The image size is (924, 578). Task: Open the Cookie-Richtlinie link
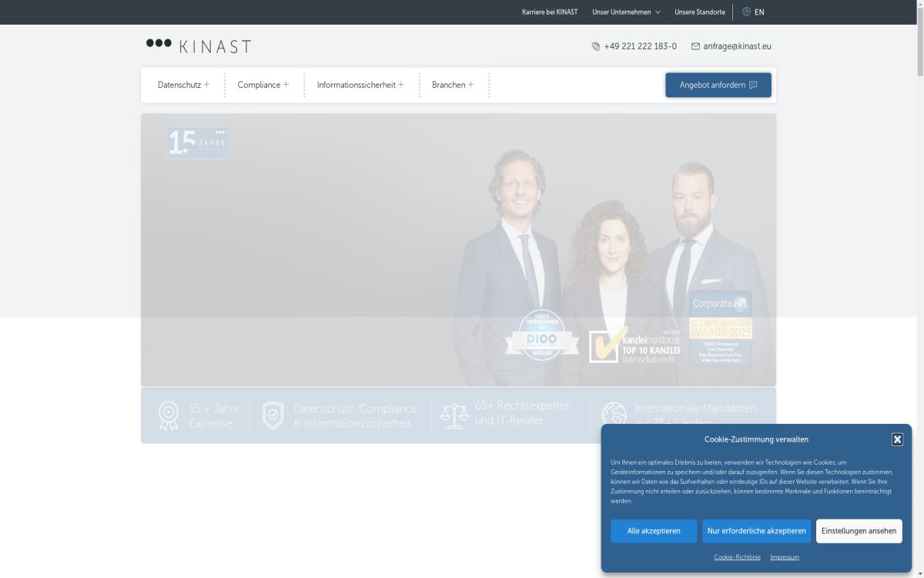(x=737, y=556)
